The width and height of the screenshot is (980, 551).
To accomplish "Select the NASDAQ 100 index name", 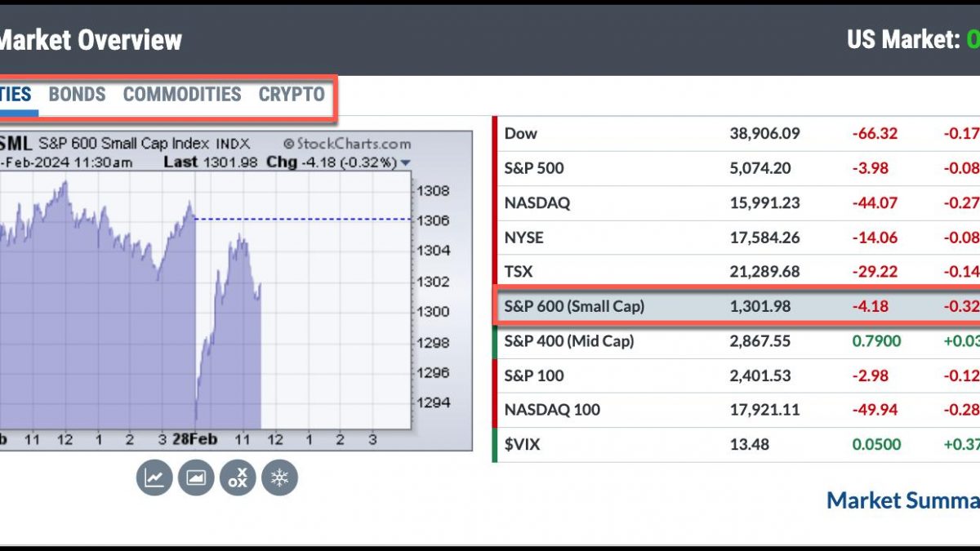I will [x=552, y=410].
